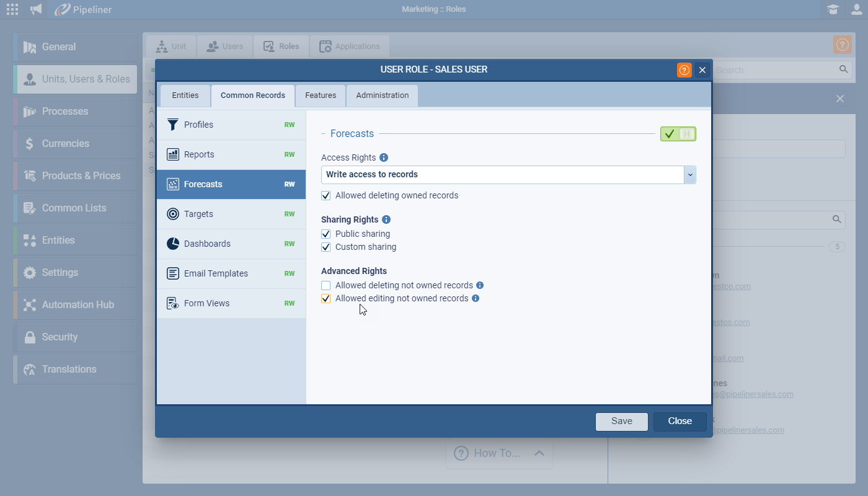Uncheck the Public sharing checkbox

pos(326,234)
